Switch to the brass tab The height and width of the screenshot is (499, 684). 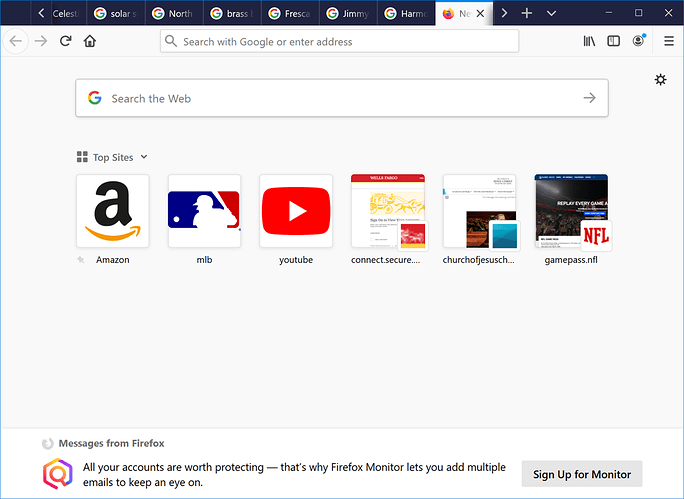pyautogui.click(x=232, y=14)
